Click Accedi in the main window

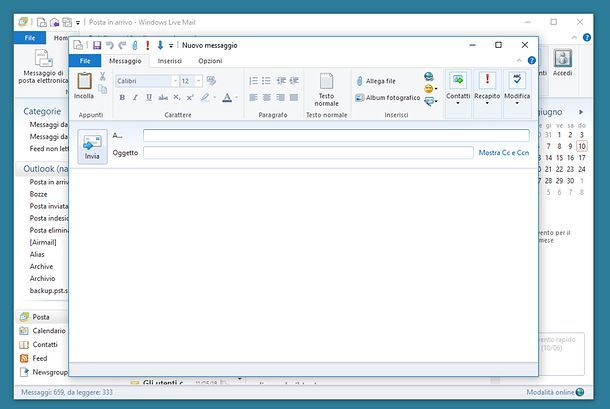pyautogui.click(x=563, y=63)
